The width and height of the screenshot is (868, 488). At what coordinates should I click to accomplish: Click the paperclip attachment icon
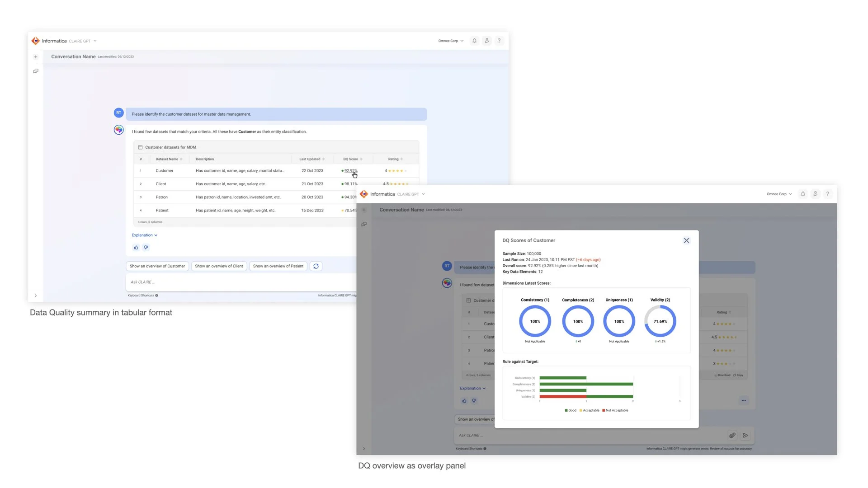coord(732,435)
